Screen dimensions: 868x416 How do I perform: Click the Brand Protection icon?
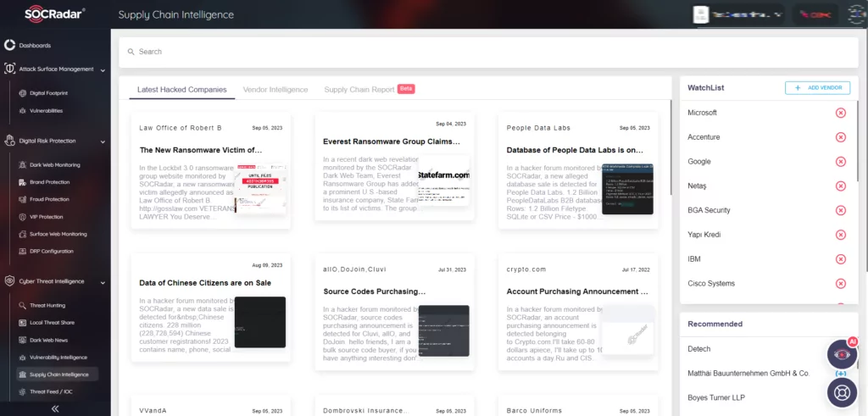23,182
